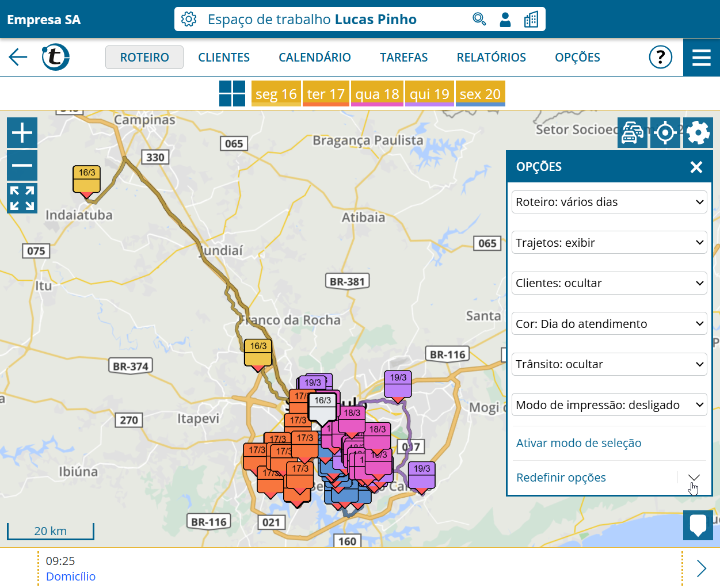Toggle the seg 16 day filter

(276, 94)
